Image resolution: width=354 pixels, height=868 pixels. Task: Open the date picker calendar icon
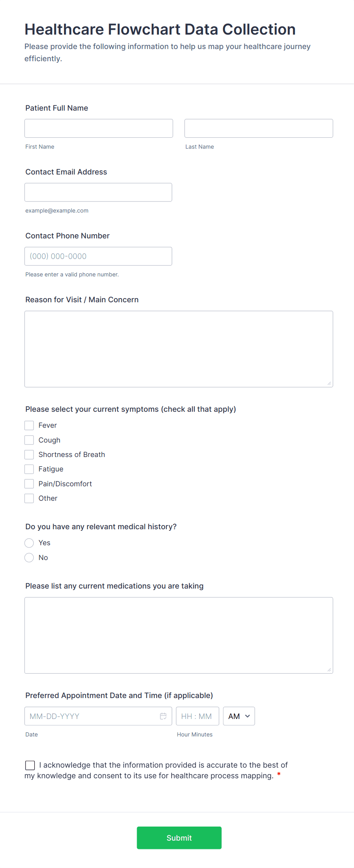pyautogui.click(x=163, y=716)
